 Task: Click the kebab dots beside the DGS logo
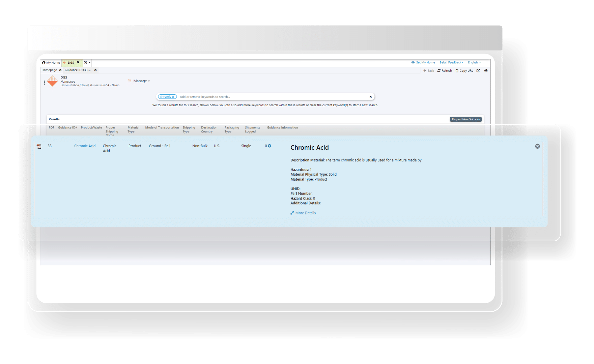45,83
